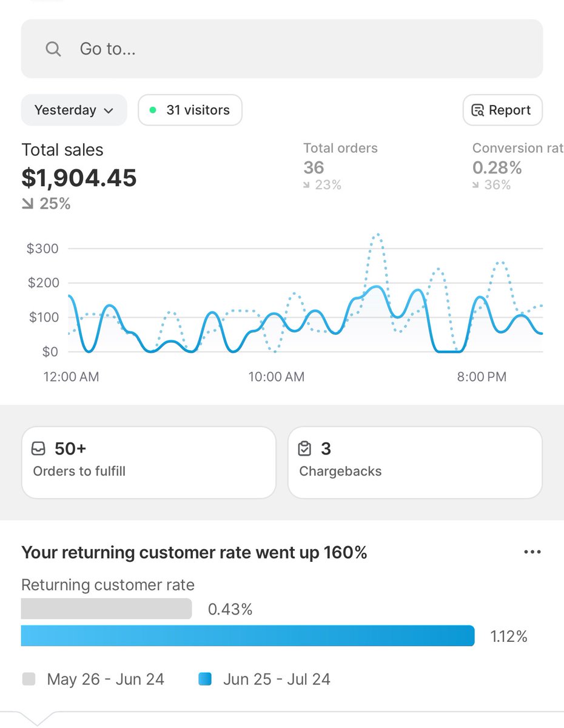Expand the chevron on Yesterday dropdown
Image resolution: width=564 pixels, height=728 pixels.
coord(109,111)
